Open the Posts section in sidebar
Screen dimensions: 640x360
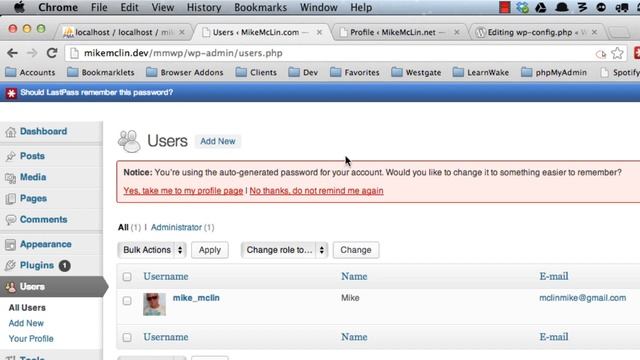pos(32,156)
